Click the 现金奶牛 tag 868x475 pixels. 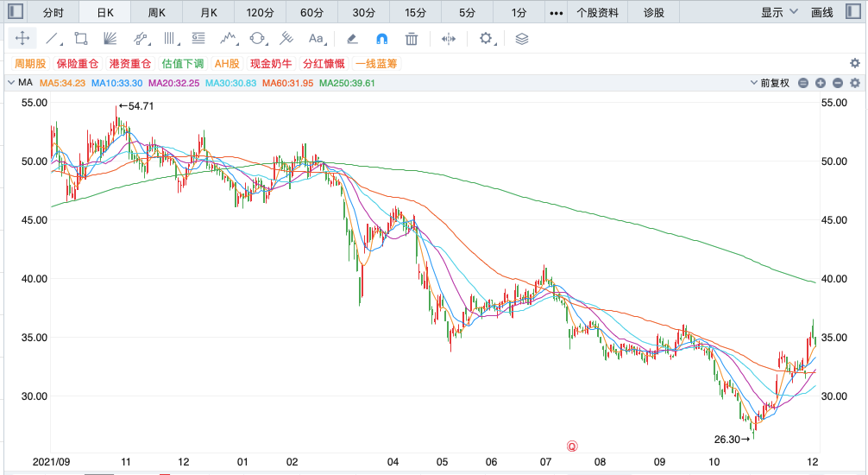click(x=272, y=64)
